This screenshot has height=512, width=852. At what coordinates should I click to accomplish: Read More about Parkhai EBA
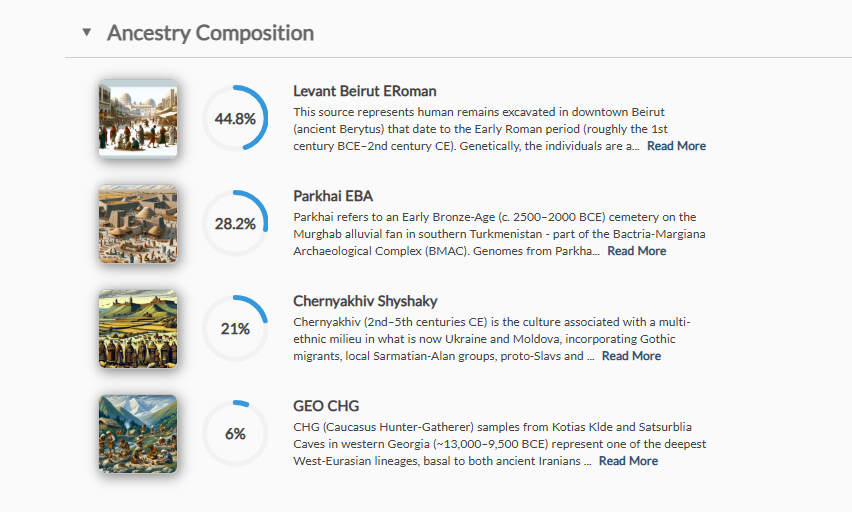click(x=637, y=251)
